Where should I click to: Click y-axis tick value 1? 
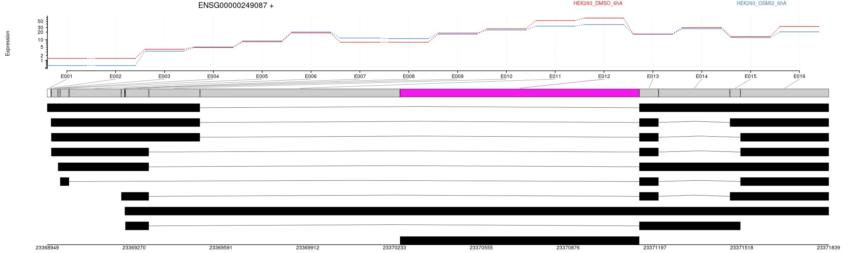[42, 61]
